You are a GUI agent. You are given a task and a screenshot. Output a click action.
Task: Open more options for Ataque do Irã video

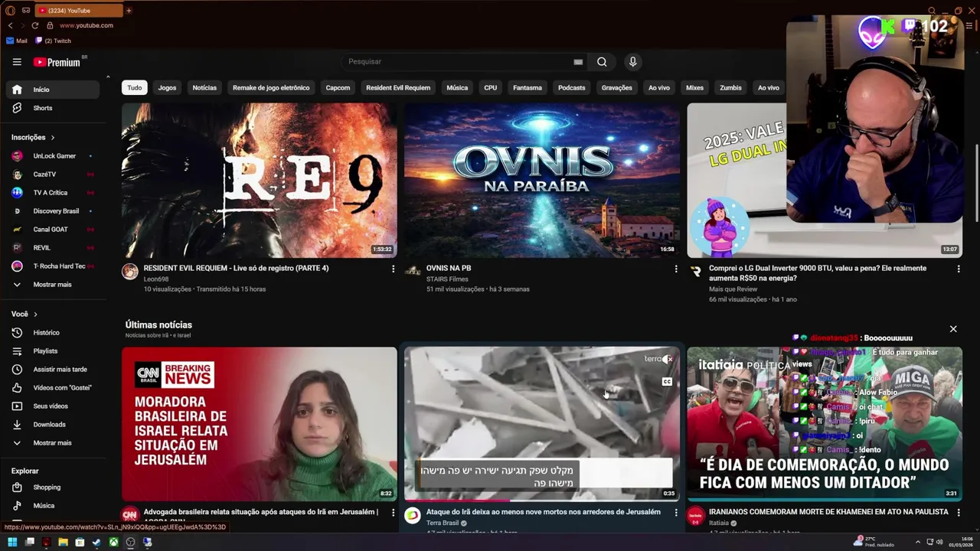pos(676,513)
